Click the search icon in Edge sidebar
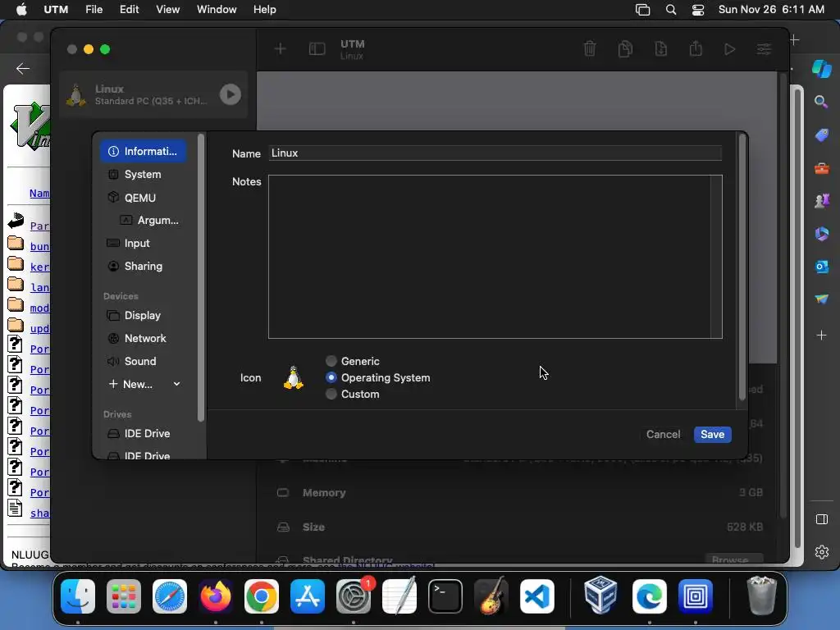This screenshot has height=630, width=840. 821,102
